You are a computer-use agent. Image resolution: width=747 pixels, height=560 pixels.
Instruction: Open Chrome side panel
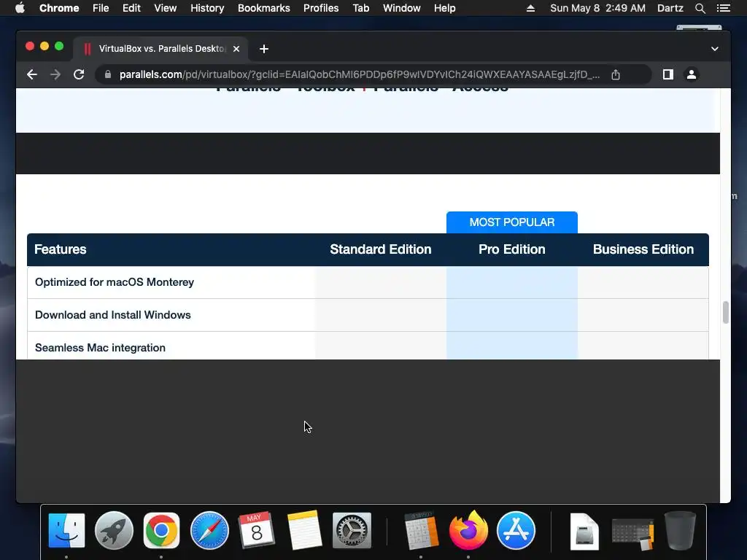[x=668, y=75]
